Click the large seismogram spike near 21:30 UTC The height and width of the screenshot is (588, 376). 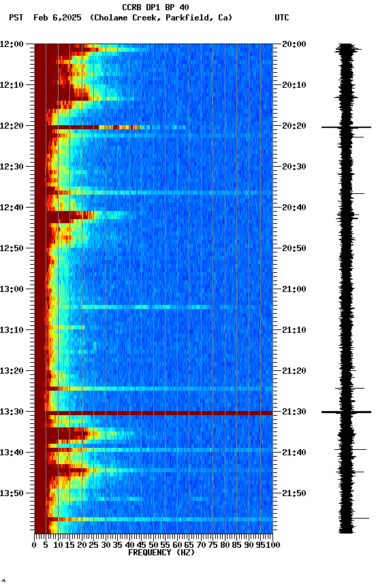tap(346, 412)
